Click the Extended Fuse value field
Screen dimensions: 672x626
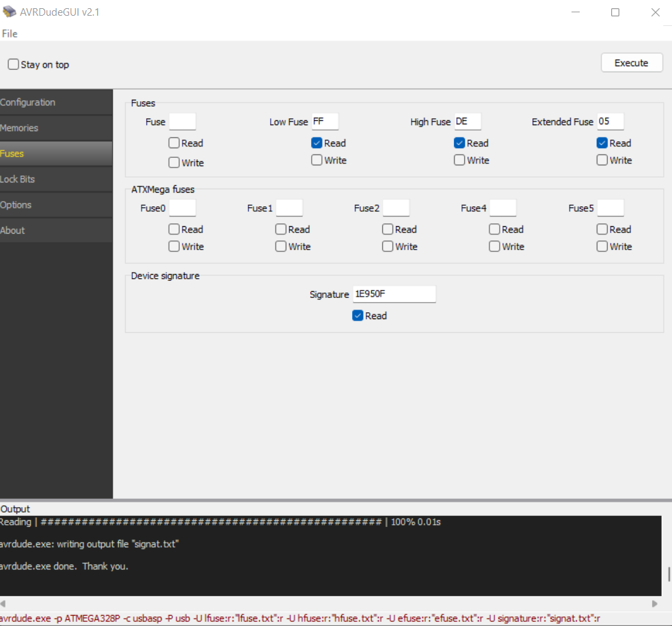click(x=610, y=122)
